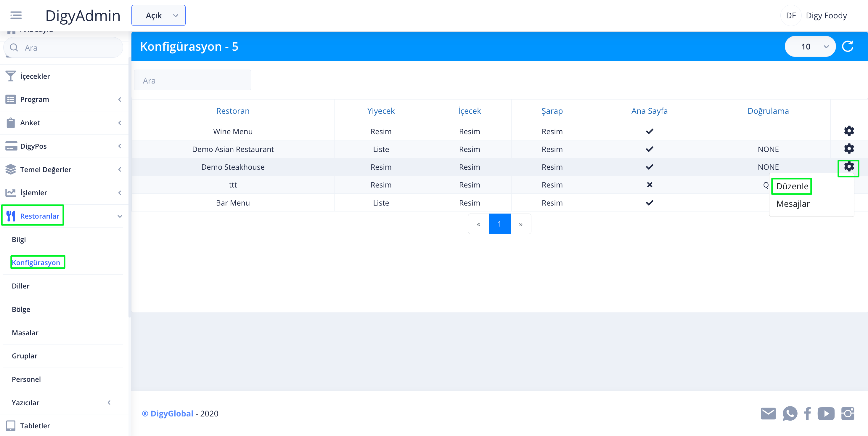Open the Masalar sidebar link
This screenshot has width=868, height=436.
(x=25, y=332)
